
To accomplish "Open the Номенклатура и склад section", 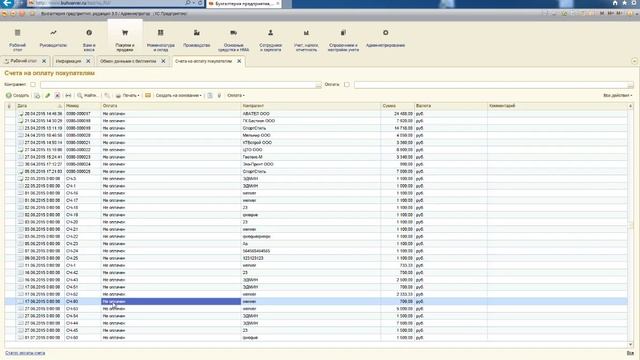I will [x=160, y=40].
